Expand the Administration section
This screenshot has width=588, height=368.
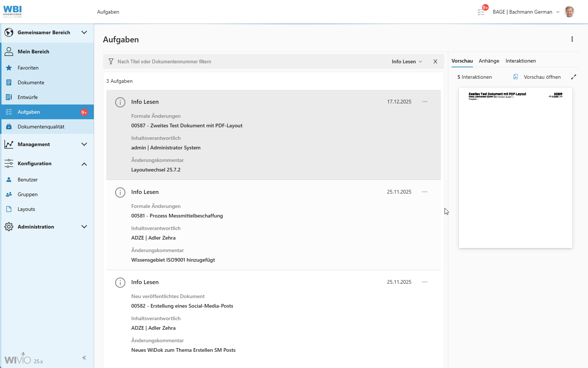tap(84, 227)
